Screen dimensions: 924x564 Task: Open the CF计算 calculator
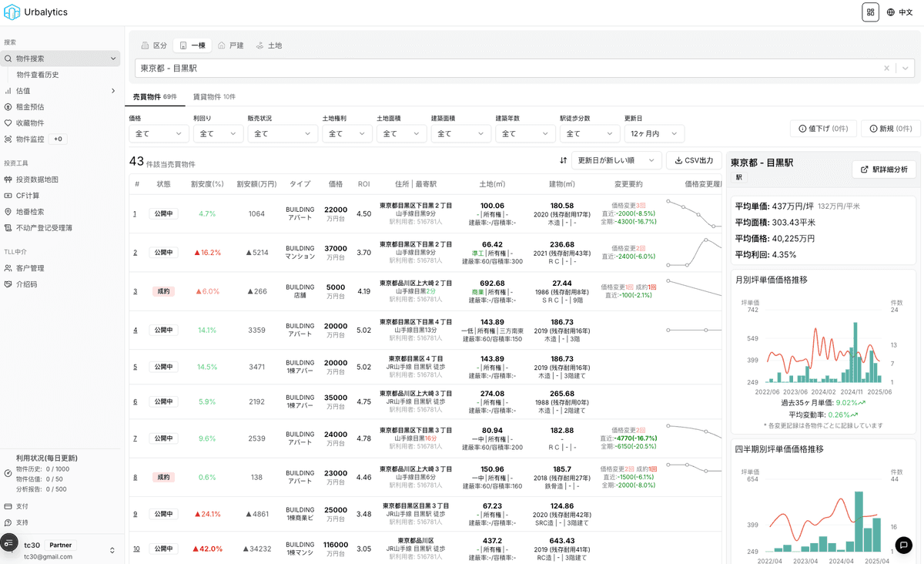click(28, 196)
